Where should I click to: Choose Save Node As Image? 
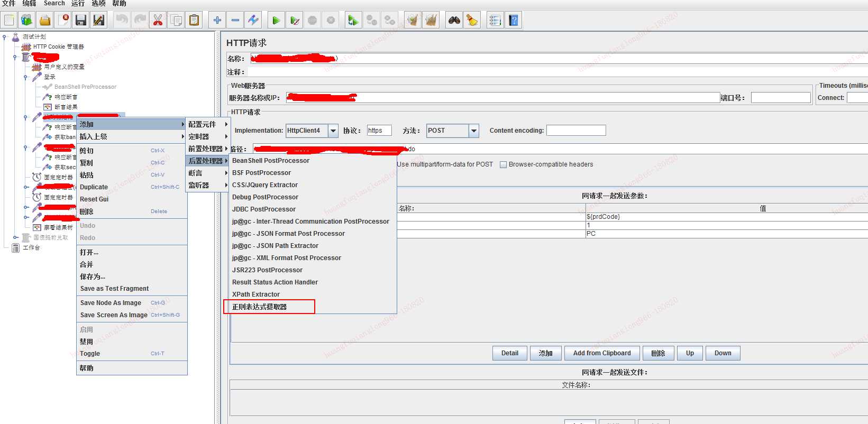(132, 303)
